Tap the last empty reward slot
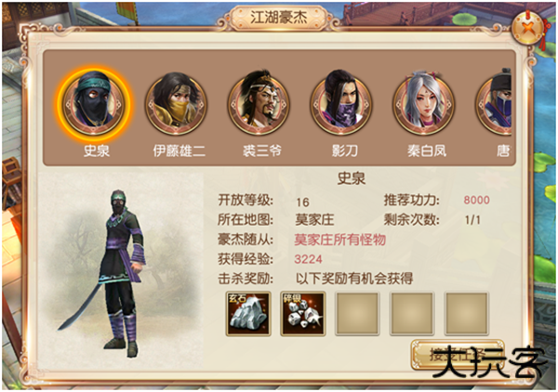Viewport: 558px width, 392px height. pyautogui.click(x=467, y=314)
